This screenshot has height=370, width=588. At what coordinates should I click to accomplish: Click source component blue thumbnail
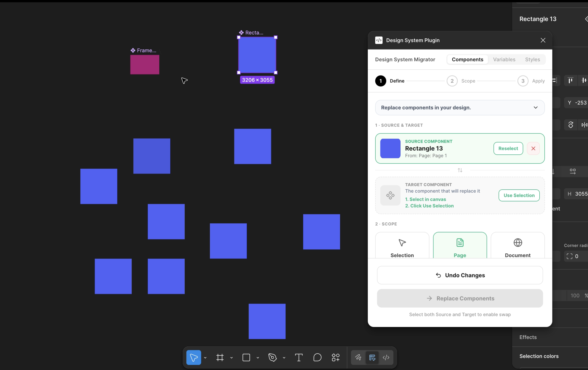(x=390, y=148)
